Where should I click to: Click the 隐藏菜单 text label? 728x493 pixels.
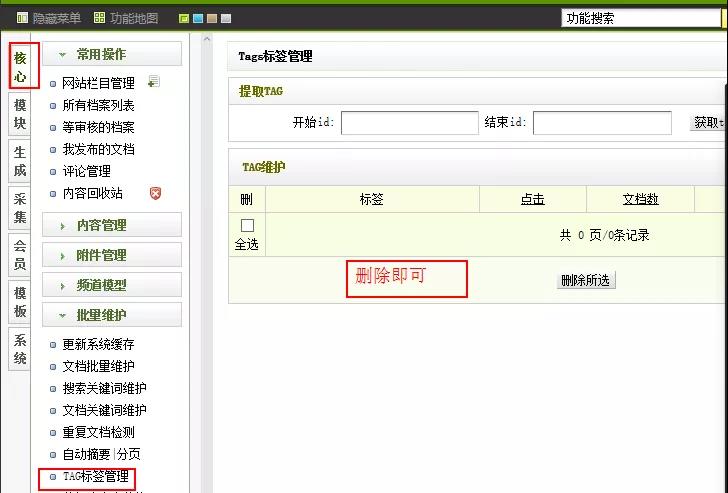[x=57, y=18]
